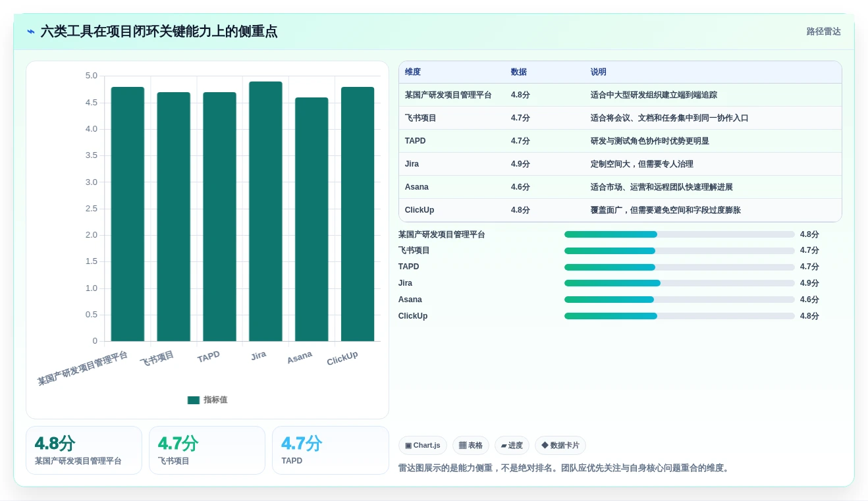The height and width of the screenshot is (501, 868).
Task: Click the 说明 column header
Action: 599,72
